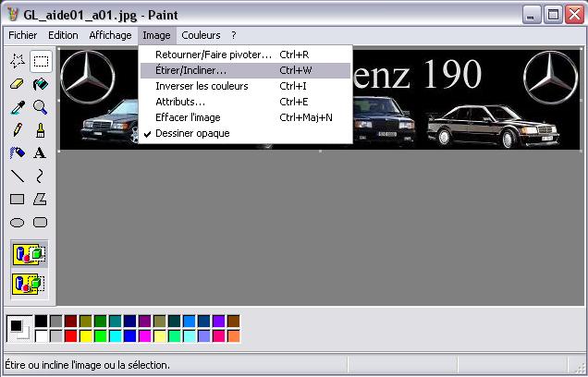Select the hot pink swatch
Viewport: 588px width, 377px height.
[x=218, y=336]
